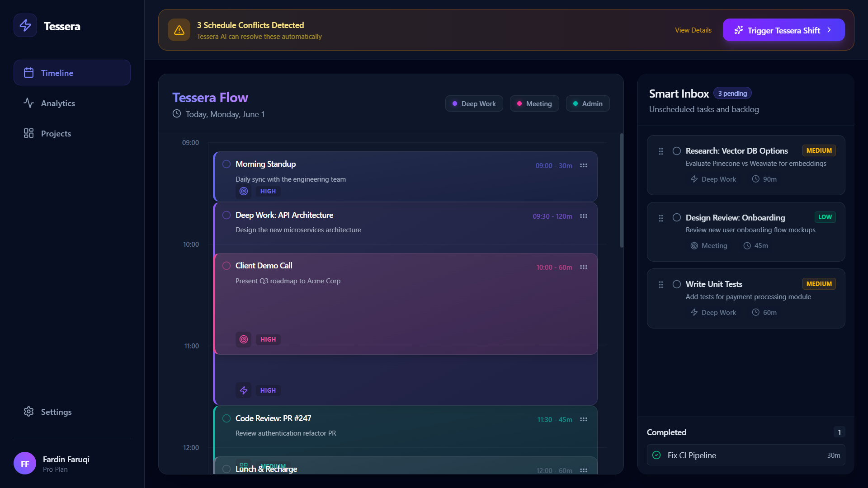Check off Write Unit Tests task
The image size is (868, 488).
click(677, 284)
